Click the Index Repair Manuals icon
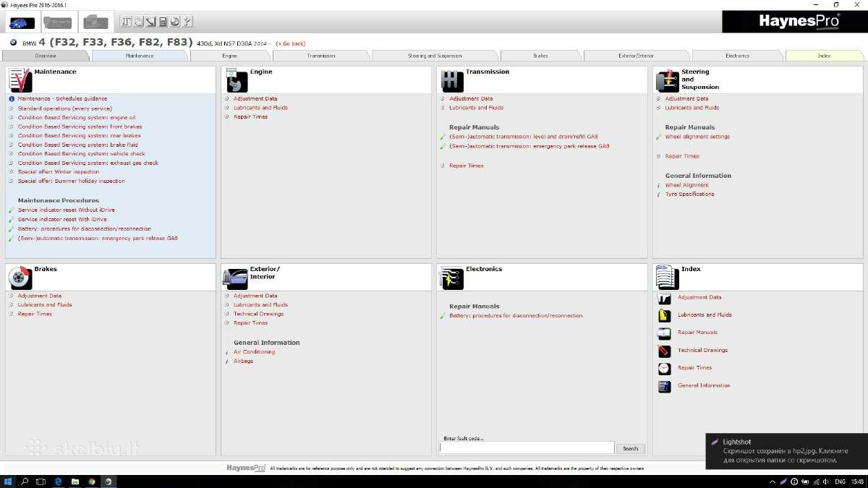The width and height of the screenshot is (868, 488). [664, 333]
